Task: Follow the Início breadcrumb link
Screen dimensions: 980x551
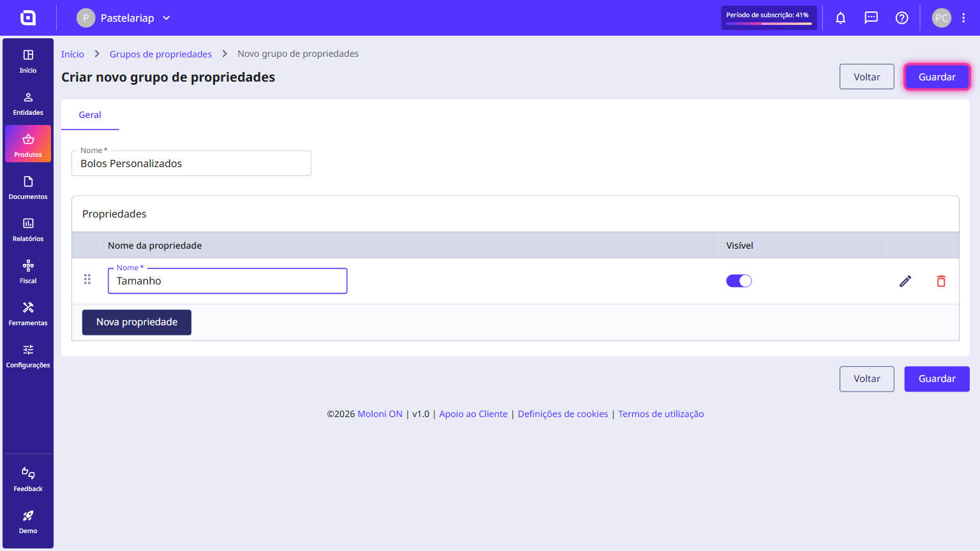Action: coord(73,54)
